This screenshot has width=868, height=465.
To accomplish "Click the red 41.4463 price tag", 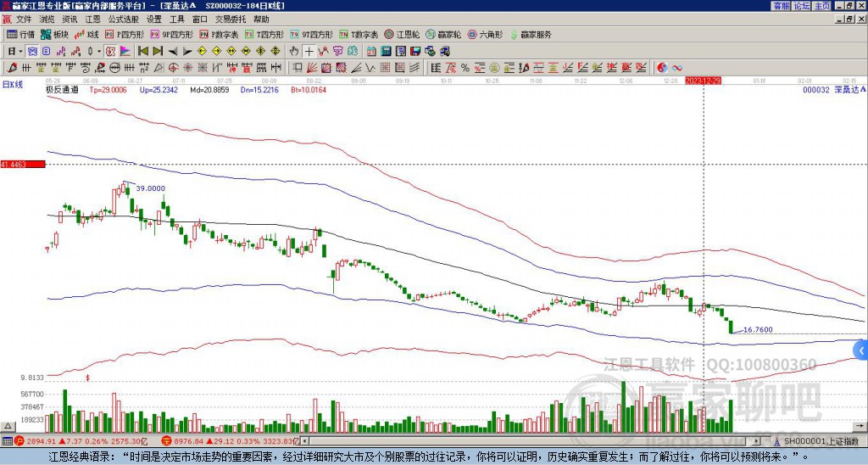I will pos(23,165).
